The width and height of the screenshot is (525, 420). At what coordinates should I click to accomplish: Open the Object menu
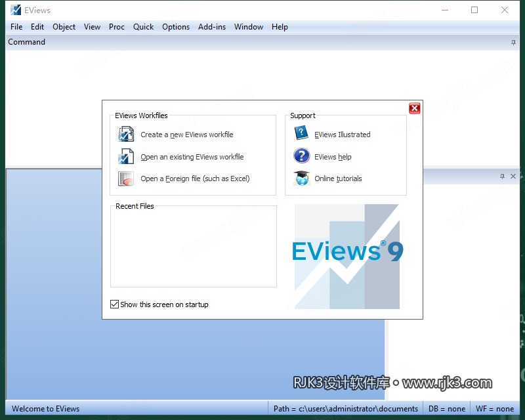[x=64, y=27]
